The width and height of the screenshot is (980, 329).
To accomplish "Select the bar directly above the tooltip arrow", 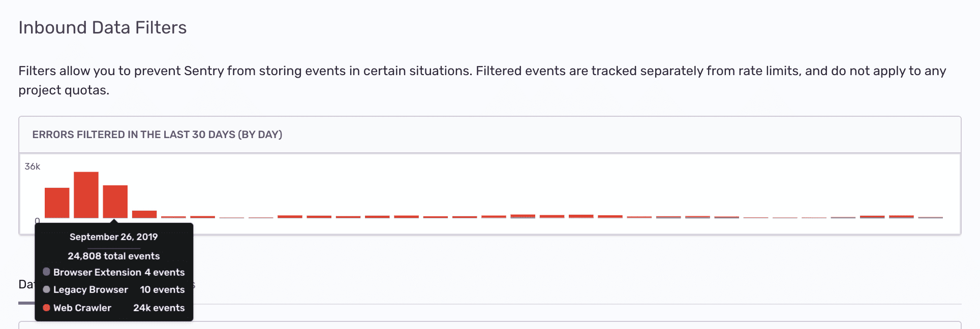I will (115, 202).
